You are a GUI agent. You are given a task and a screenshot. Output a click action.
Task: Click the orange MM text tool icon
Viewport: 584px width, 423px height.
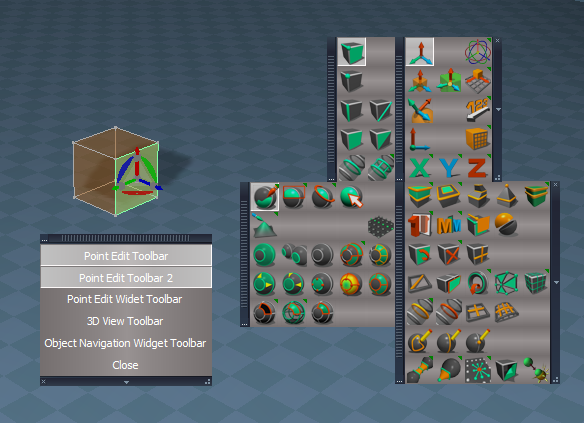coord(448,225)
